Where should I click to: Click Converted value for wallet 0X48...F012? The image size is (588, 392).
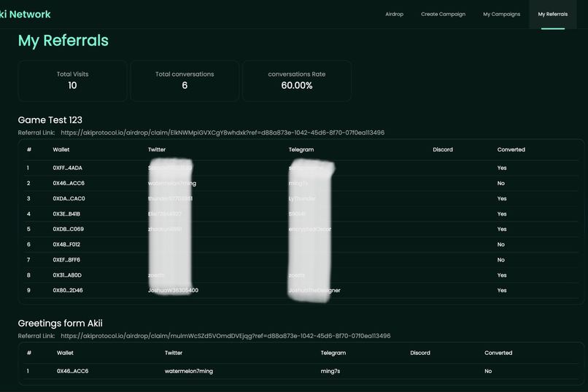coord(500,244)
